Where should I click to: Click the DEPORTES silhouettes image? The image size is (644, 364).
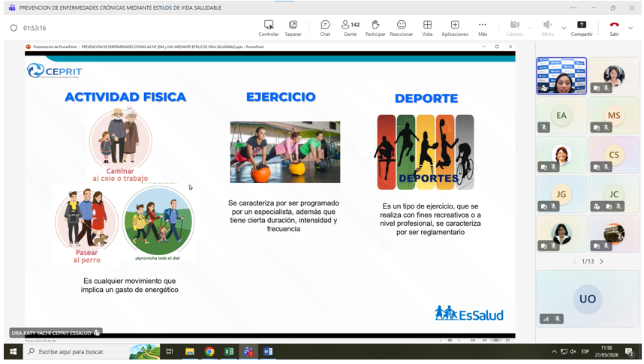[426, 152]
